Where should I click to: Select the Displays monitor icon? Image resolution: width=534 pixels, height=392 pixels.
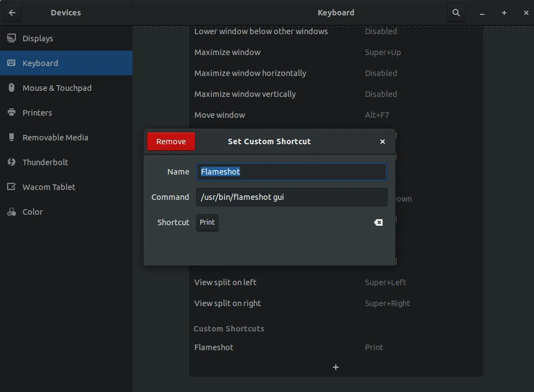pyautogui.click(x=11, y=39)
